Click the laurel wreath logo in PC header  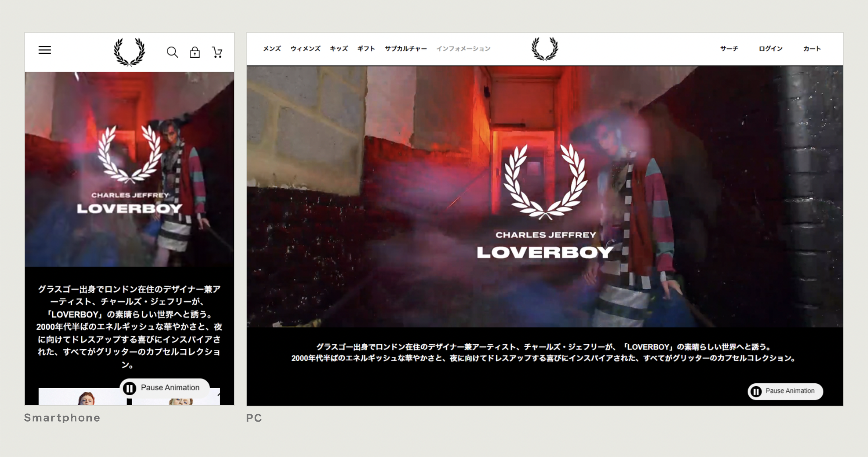click(545, 49)
